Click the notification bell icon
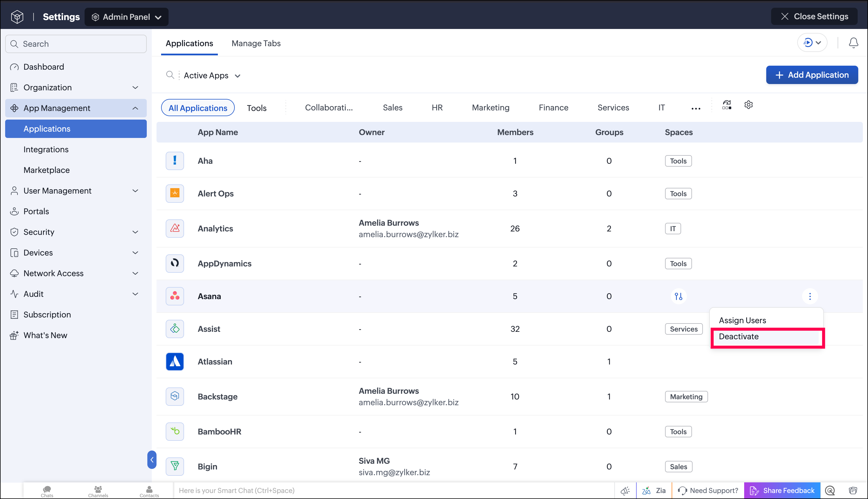Screen dimensions: 868x499 [853, 43]
